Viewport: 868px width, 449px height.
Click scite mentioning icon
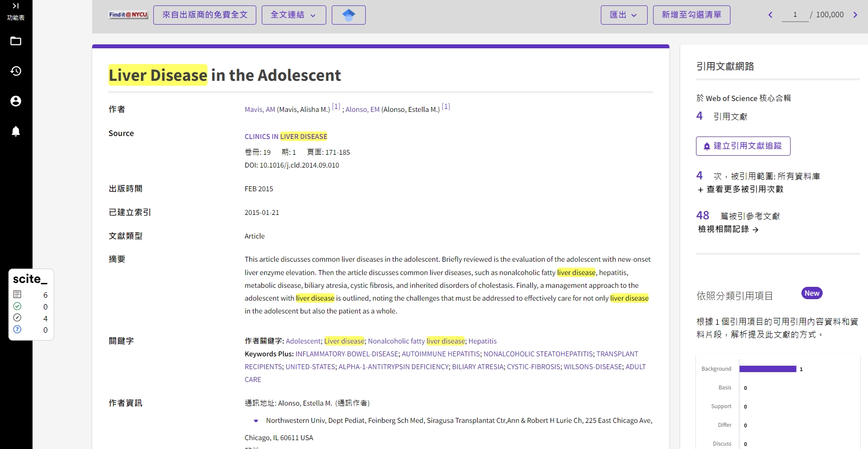pos(17,318)
